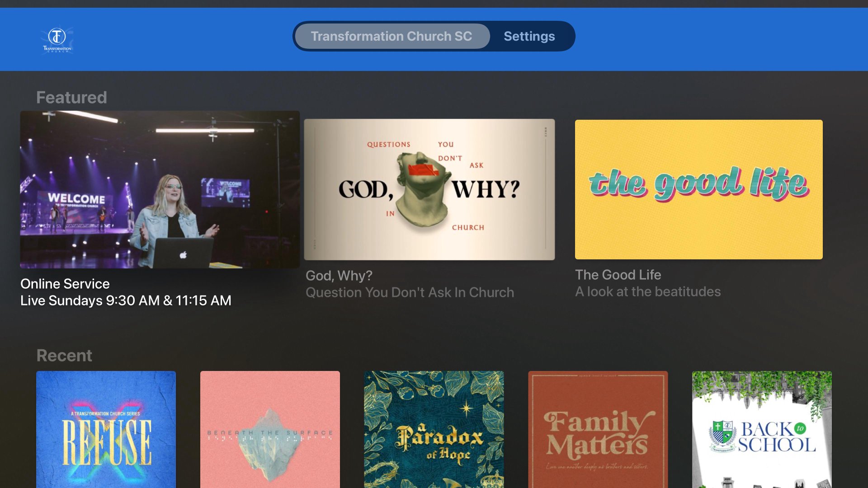Click the Online Service title text

tap(65, 284)
